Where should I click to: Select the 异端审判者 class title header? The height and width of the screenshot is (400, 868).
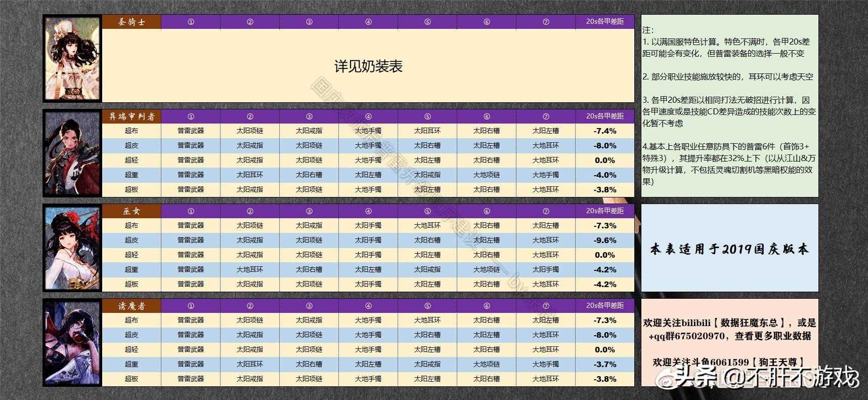coord(132,116)
